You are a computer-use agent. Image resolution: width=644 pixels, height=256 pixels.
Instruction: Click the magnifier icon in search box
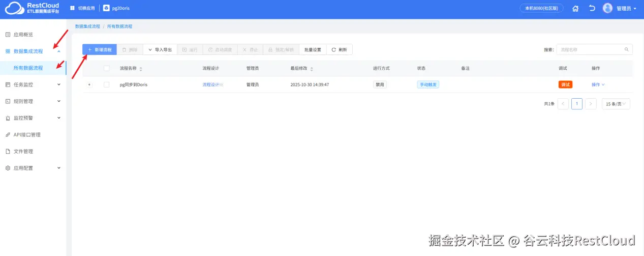point(626,49)
